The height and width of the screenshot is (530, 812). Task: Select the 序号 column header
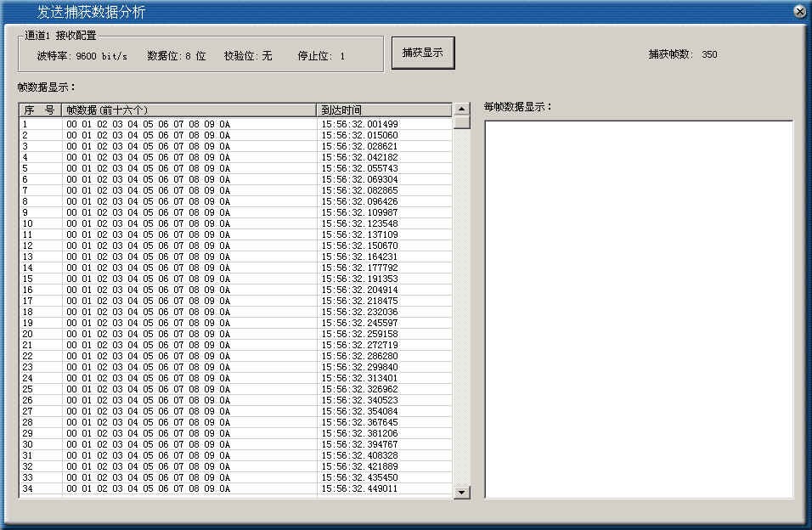[x=41, y=110]
